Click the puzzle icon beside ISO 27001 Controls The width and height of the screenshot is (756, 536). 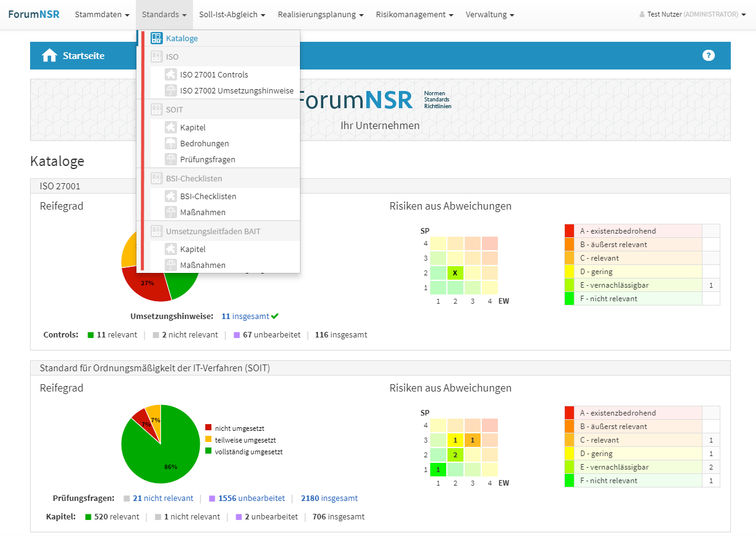point(170,75)
